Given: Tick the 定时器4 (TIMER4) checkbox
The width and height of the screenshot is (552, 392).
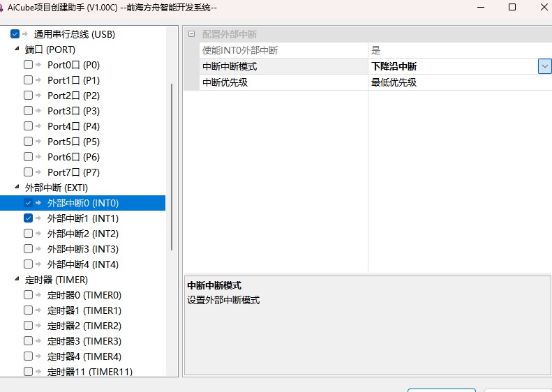Looking at the screenshot, I should [28, 356].
